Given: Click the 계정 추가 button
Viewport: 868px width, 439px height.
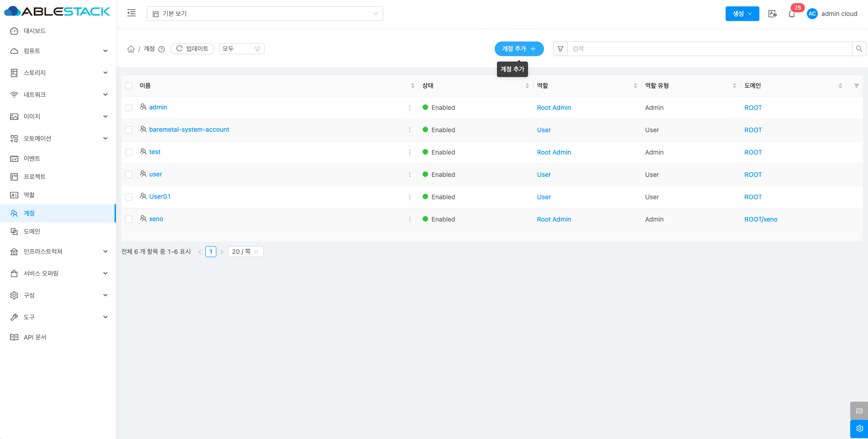Looking at the screenshot, I should coord(519,49).
